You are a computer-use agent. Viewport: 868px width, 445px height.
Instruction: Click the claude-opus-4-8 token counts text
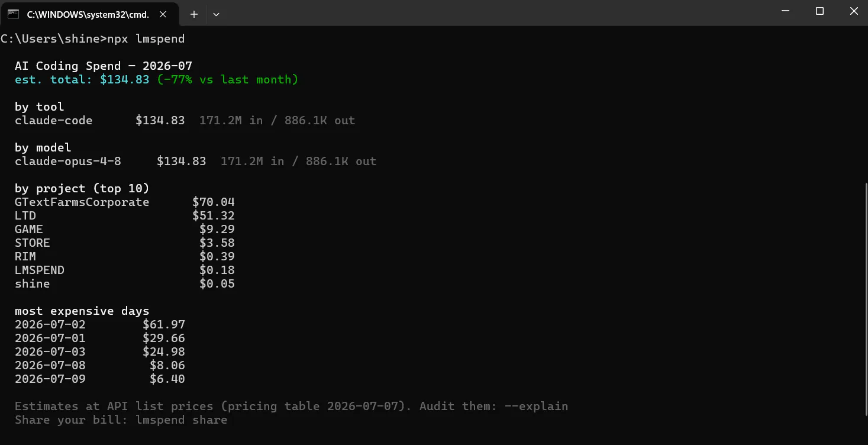tap(298, 161)
